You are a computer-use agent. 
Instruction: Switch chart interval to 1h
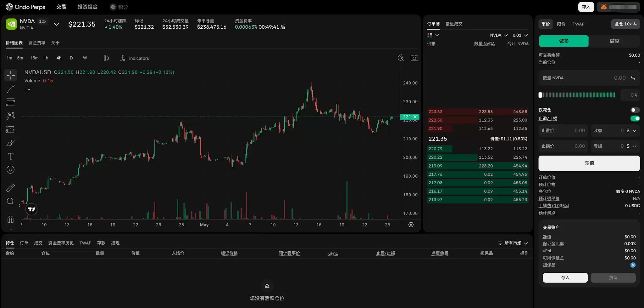click(46, 58)
